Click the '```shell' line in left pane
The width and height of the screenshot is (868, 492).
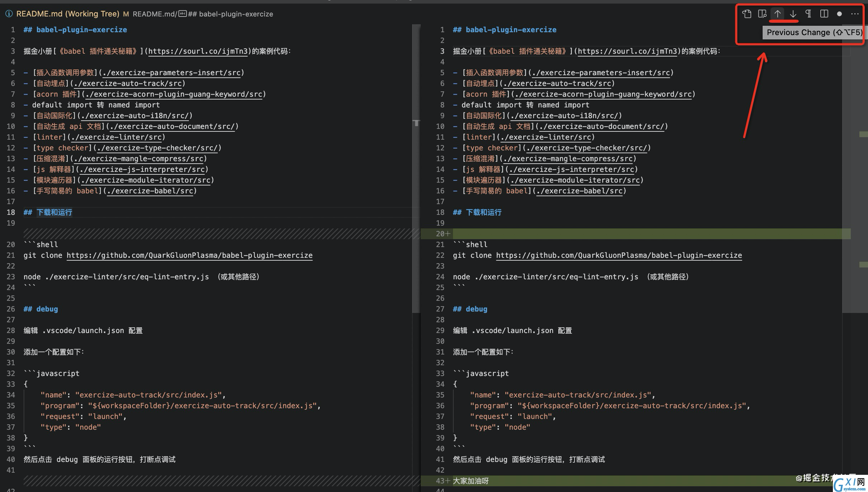[x=41, y=245]
